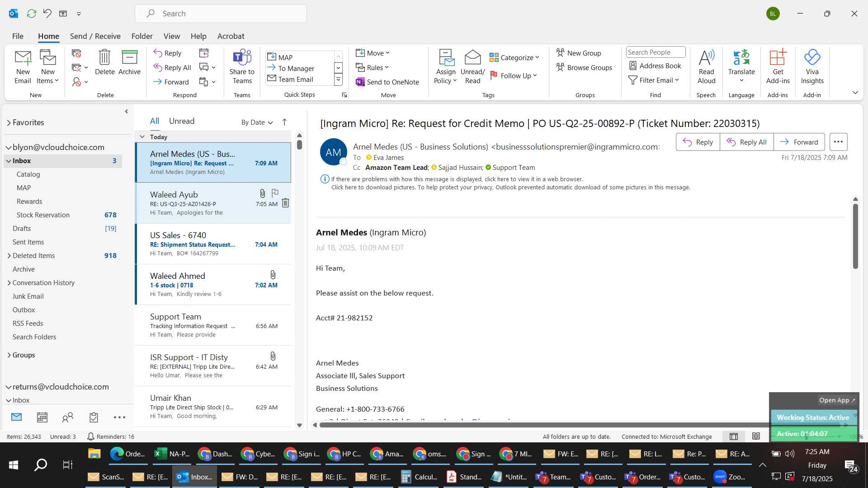Viewport: 868px width, 488px height.
Task: Click Send to OneNote icon
Action: [360, 82]
